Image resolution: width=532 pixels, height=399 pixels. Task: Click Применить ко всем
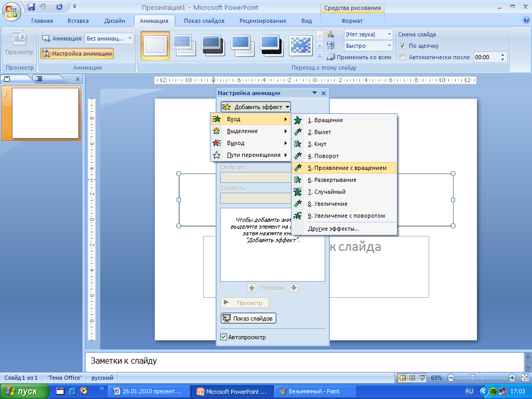tap(360, 57)
